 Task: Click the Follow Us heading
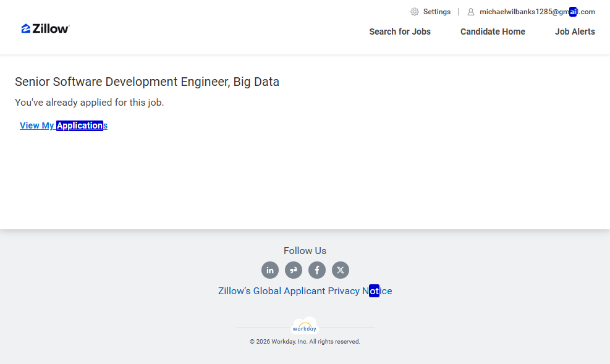tap(305, 251)
